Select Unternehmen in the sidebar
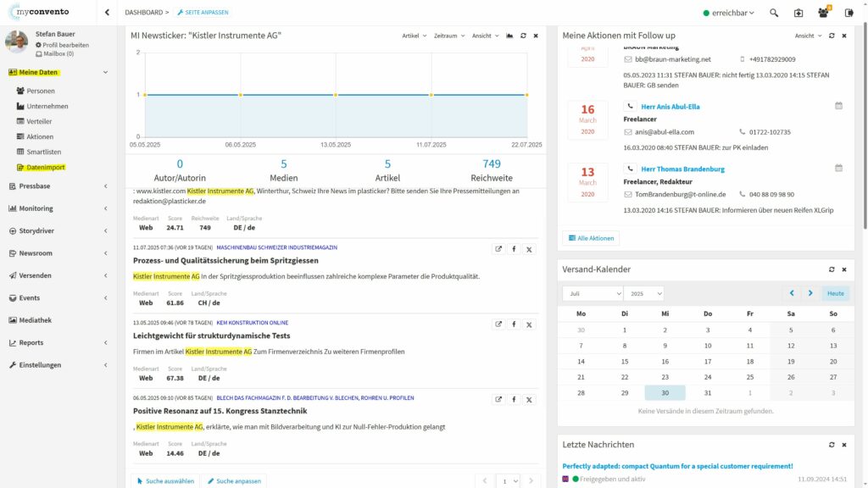The image size is (868, 488). pos(42,106)
